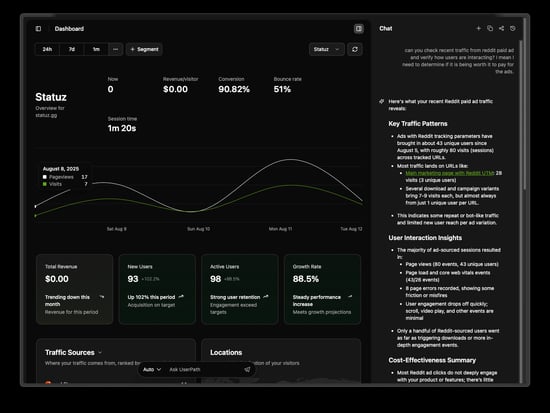Open the Auto mode dropdown
Screen dimensions: 550x413
(152, 369)
